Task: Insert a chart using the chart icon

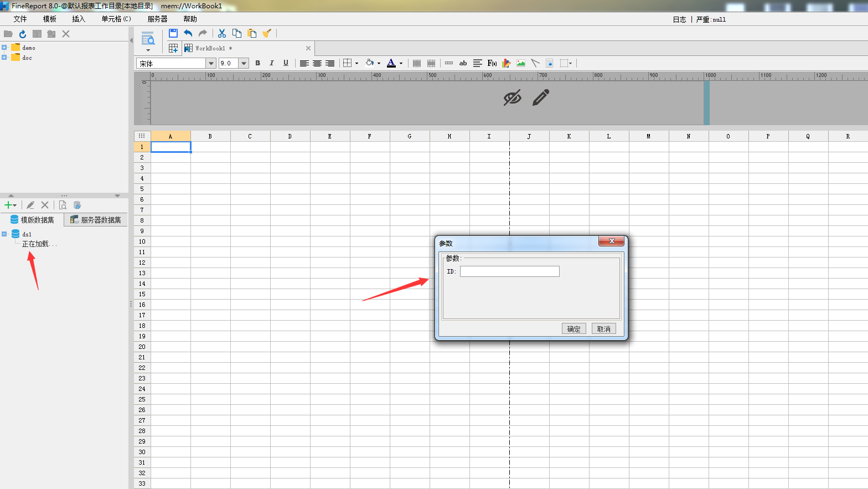Action: tap(506, 63)
